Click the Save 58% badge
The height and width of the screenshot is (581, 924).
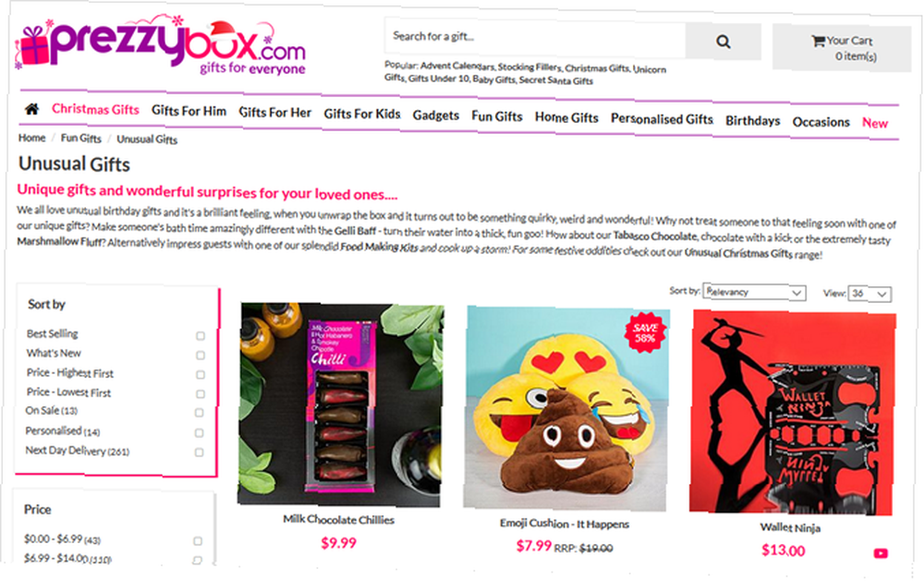[x=645, y=333]
